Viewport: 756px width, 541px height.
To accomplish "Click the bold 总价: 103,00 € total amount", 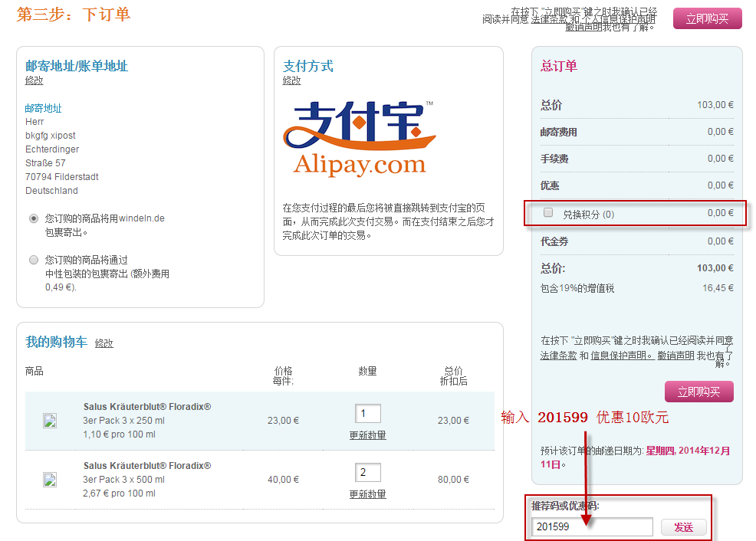I will (715, 268).
